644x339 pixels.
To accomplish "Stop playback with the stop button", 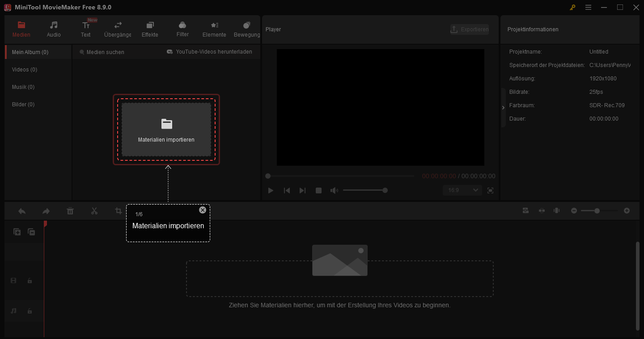I will 318,190.
